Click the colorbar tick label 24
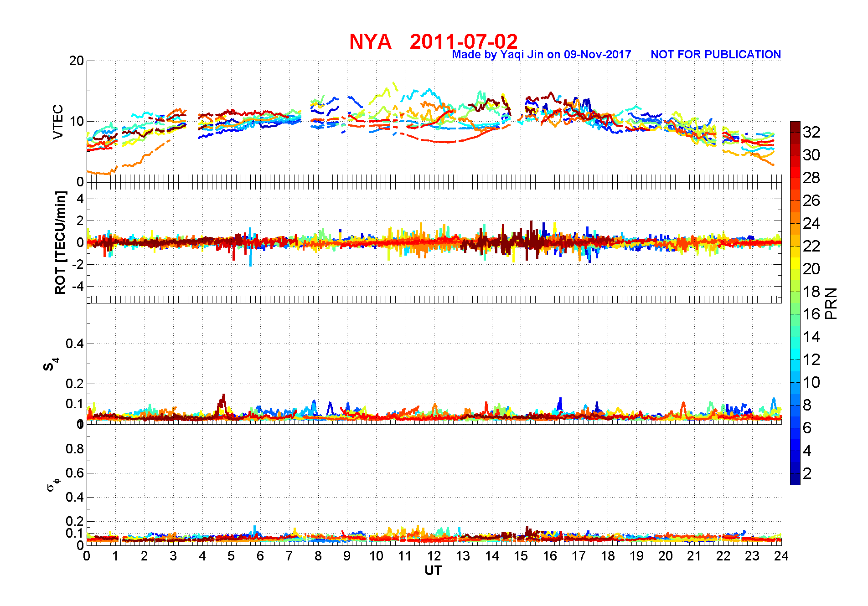Viewport: 868px width, 606px height. pos(811,223)
